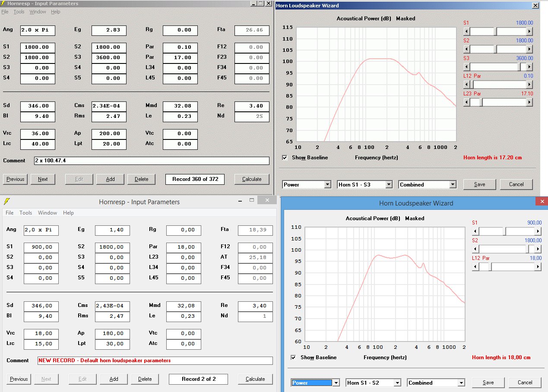The height and width of the screenshot is (392, 548).
Task: Click the L12 Par 0.10 slider track
Action: (498, 85)
